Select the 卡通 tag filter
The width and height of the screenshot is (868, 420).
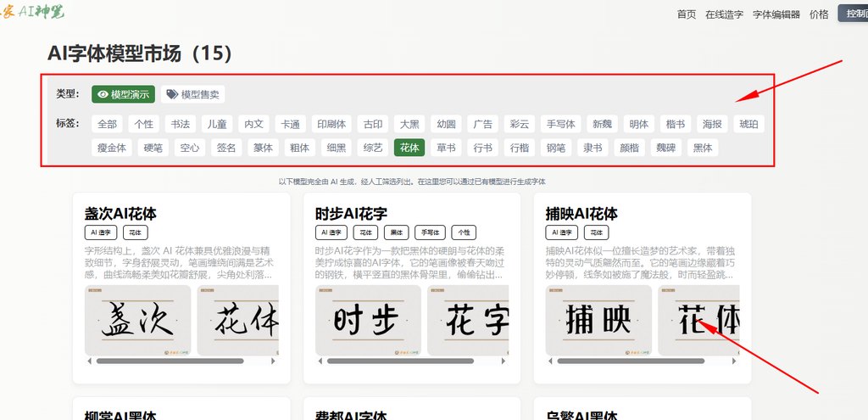[290, 124]
